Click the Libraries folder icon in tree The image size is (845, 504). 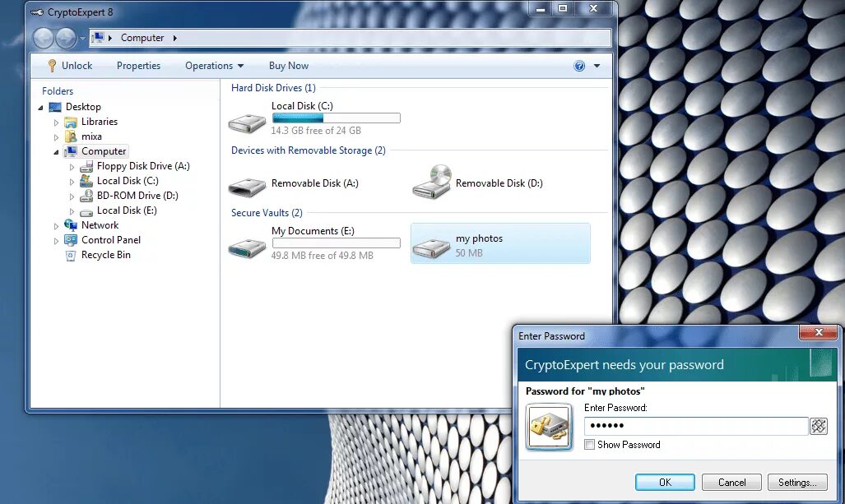[x=71, y=123]
